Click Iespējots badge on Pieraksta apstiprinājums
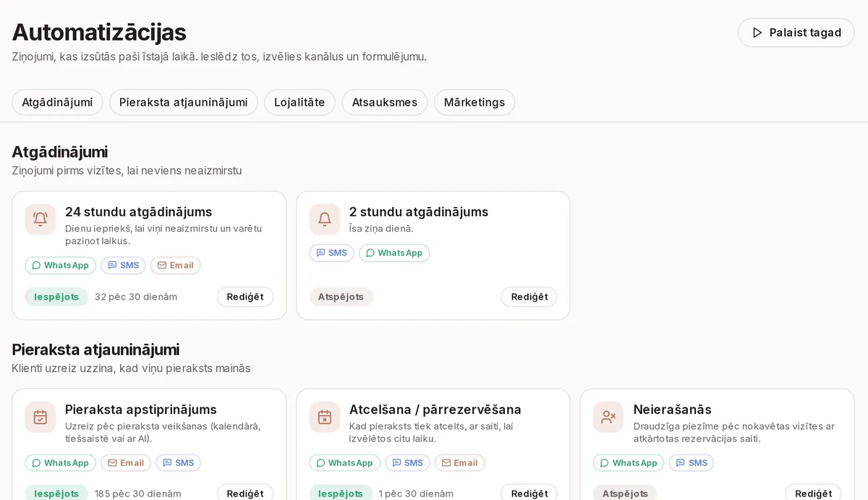The image size is (868, 500). pyautogui.click(x=56, y=493)
